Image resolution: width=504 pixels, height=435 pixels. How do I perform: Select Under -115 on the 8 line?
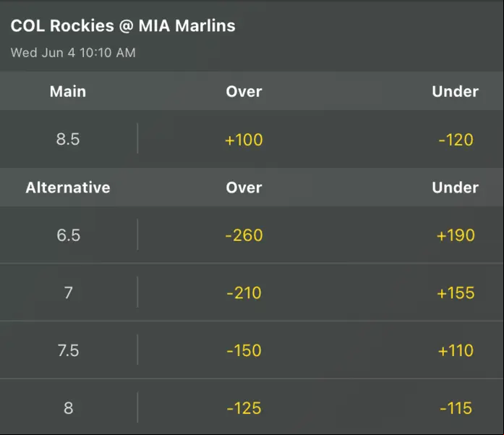[x=456, y=408]
